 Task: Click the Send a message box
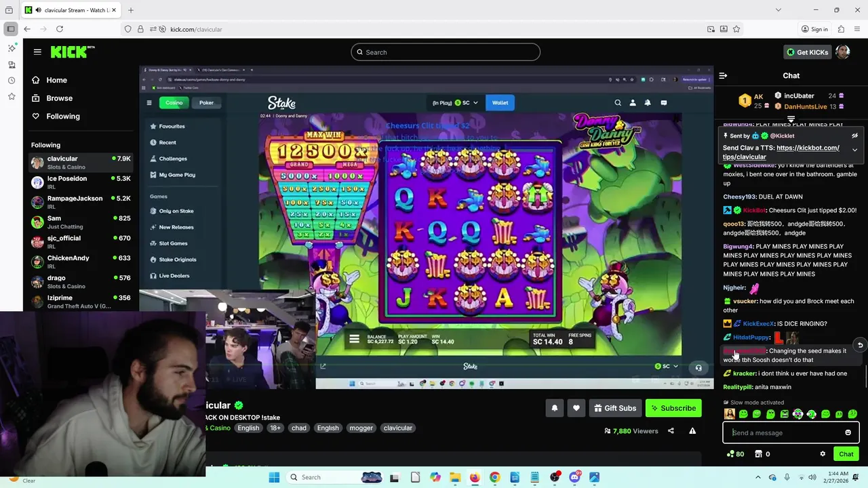click(x=791, y=432)
